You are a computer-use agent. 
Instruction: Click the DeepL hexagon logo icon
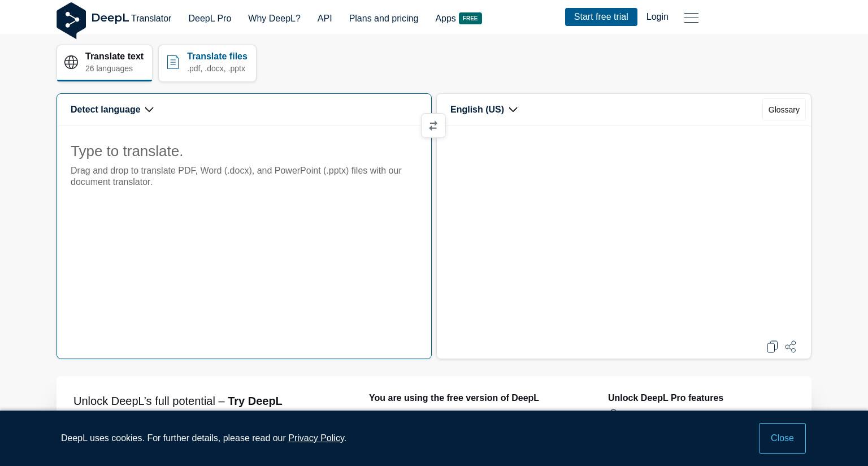[71, 20]
